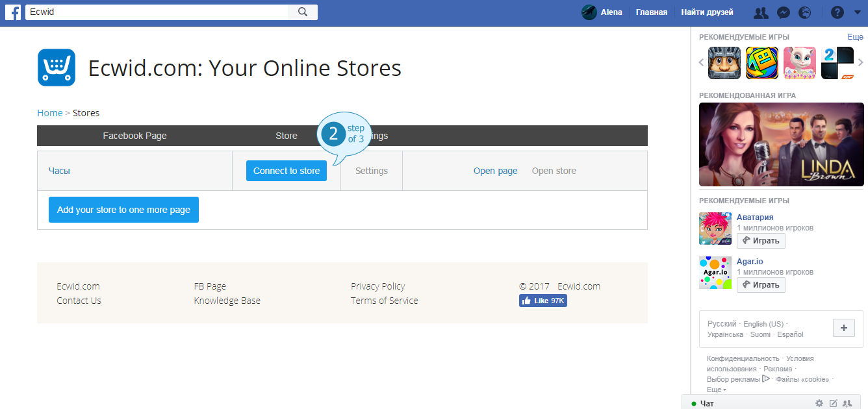Viewport: 868px width, 409px height.
Task: Switch language to Українська
Action: (x=725, y=334)
